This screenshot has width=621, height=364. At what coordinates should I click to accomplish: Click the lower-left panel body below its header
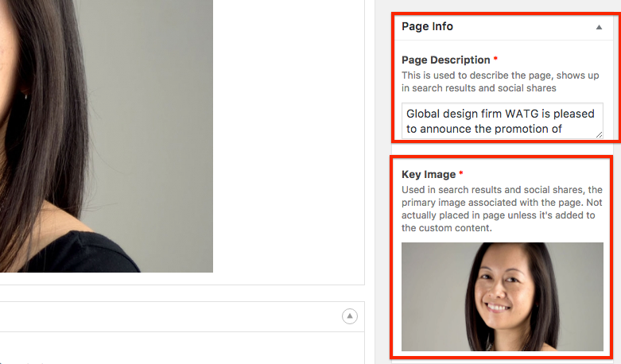[175, 348]
